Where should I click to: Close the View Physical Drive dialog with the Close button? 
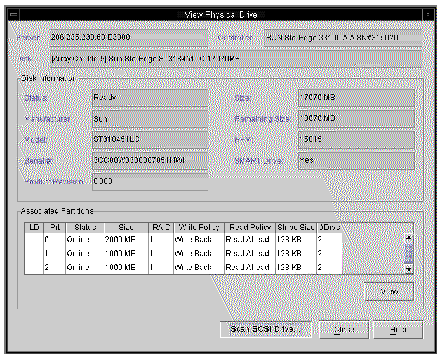click(x=344, y=330)
